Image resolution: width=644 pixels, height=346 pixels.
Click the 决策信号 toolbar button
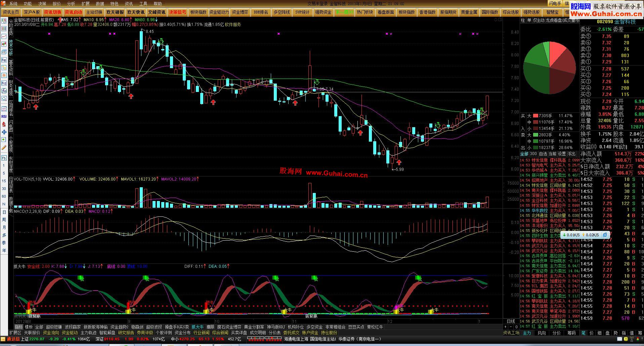pos(177,12)
